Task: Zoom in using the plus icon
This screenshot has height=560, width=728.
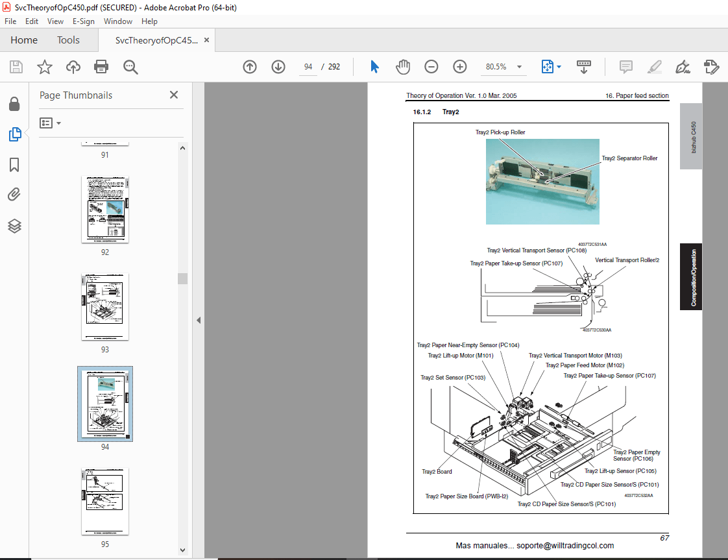Action: (459, 66)
